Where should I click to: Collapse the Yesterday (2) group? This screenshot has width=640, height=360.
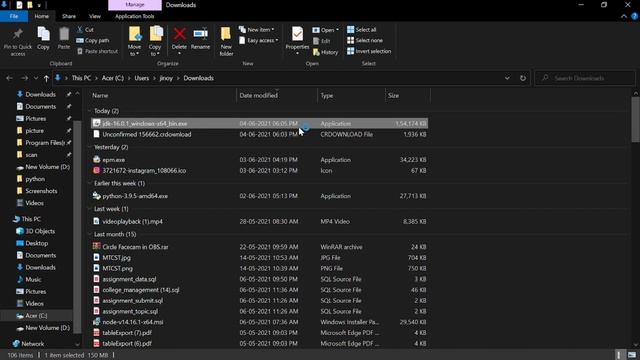90,147
